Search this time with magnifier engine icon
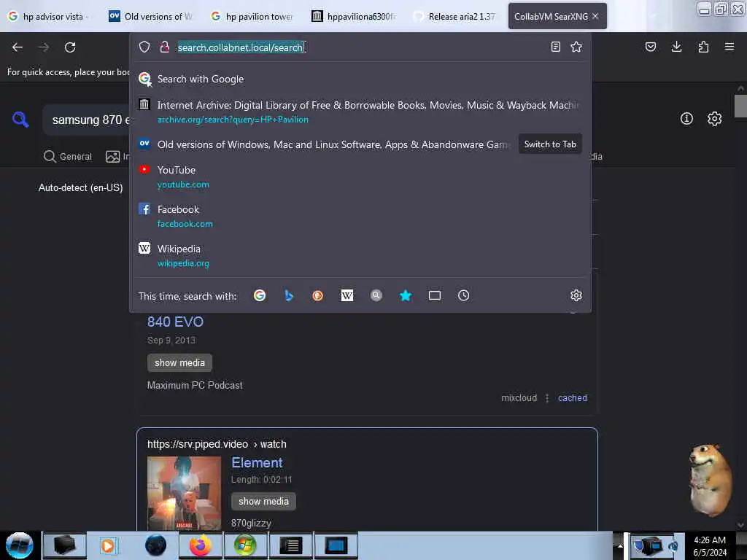Screen dimensions: 747x560 coord(376,296)
